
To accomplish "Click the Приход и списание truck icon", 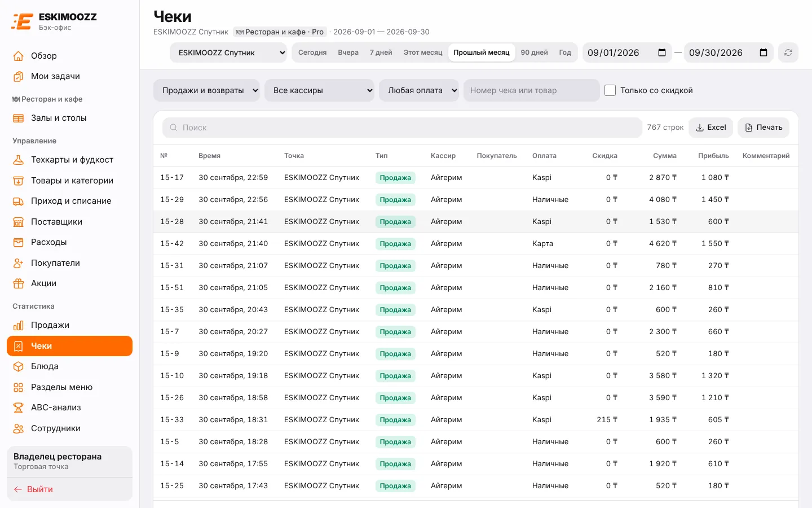I will coord(19,201).
